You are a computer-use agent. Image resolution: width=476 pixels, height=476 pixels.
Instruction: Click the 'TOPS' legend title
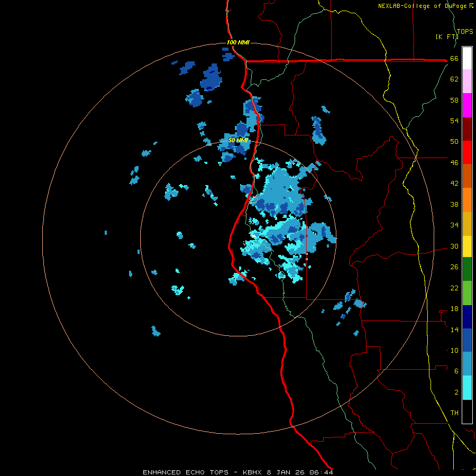[465, 32]
